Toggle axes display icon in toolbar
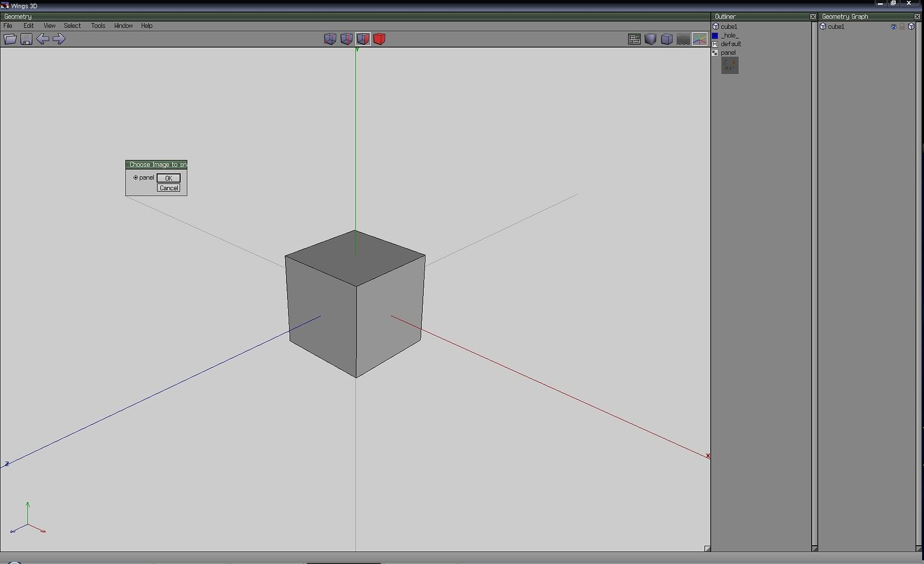 700,39
